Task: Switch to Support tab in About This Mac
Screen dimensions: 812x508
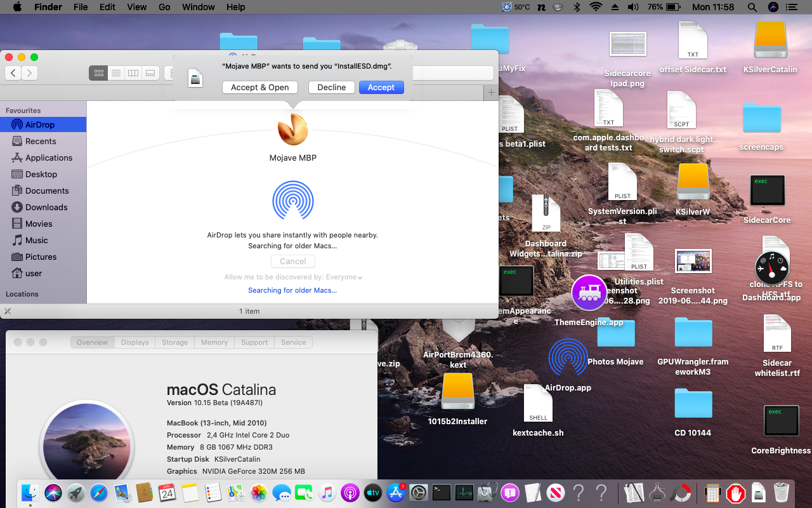Action: coord(254,342)
